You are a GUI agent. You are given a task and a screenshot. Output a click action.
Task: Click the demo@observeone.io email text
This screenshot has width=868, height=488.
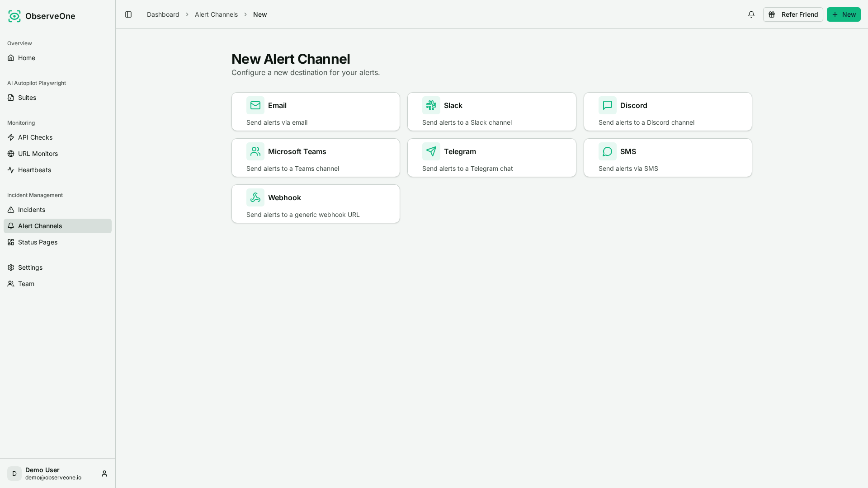click(53, 478)
